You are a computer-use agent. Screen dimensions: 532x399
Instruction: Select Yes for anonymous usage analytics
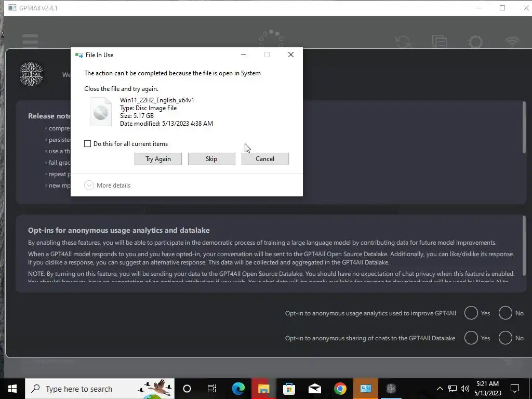pos(471,313)
